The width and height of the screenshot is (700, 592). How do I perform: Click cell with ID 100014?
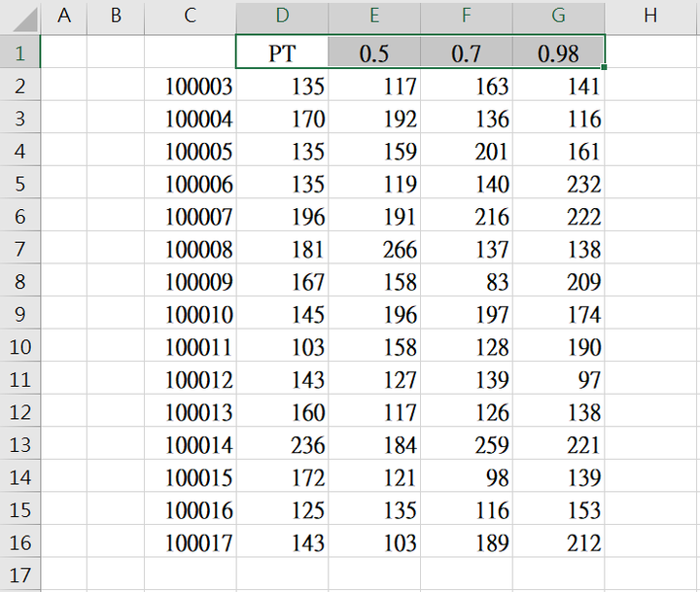[191, 443]
